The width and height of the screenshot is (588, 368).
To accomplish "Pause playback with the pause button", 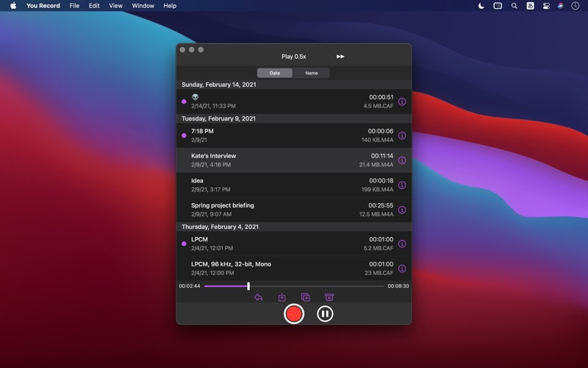I will coord(325,314).
